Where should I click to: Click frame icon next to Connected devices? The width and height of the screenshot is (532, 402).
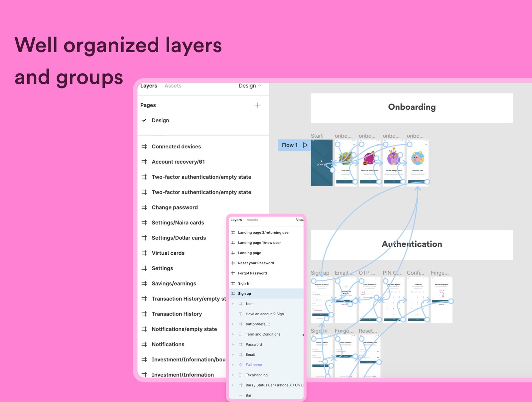144,147
